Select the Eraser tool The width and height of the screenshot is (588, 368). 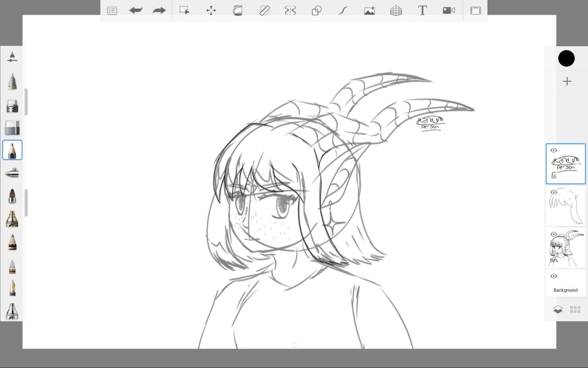[12, 128]
